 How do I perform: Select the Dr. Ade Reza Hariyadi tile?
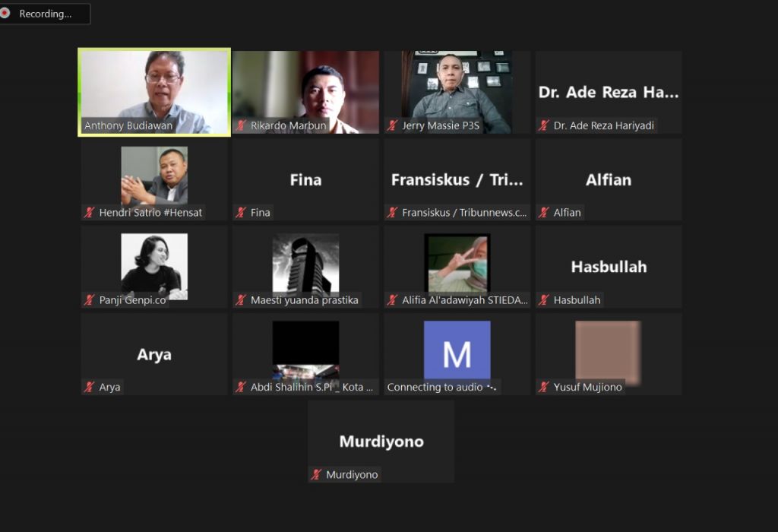click(608, 92)
